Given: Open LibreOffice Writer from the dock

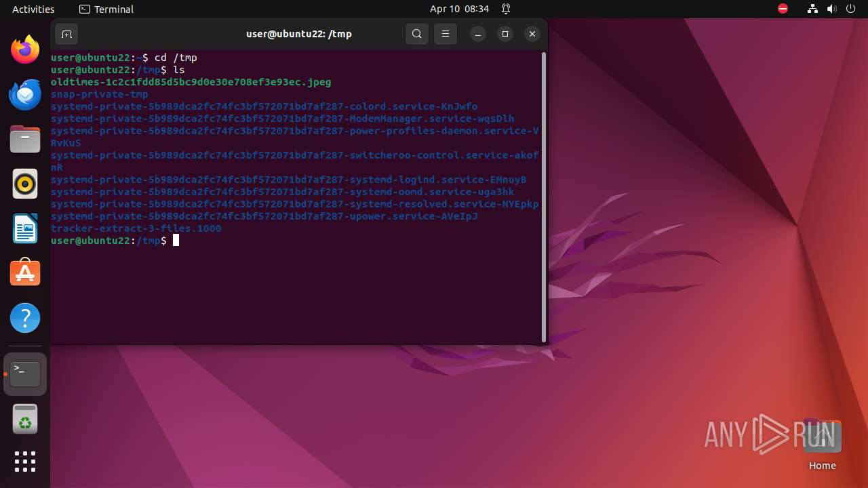Looking at the screenshot, I should (25, 228).
